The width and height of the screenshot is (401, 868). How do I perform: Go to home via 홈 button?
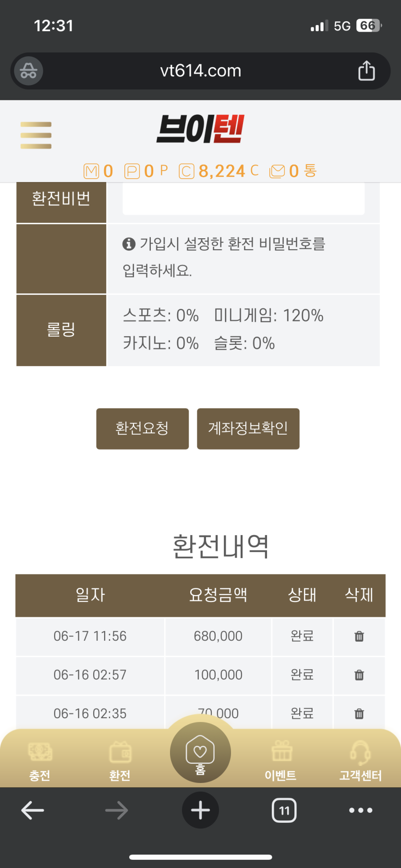tap(200, 753)
